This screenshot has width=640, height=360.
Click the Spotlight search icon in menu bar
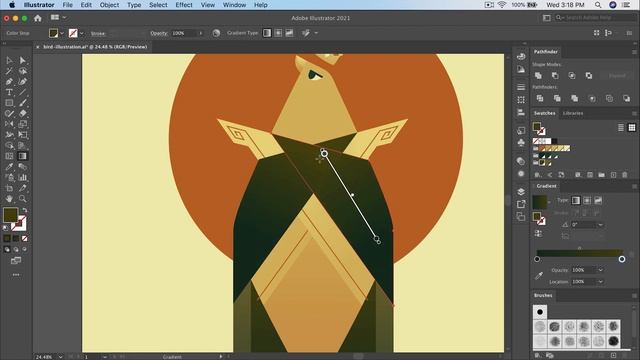(598, 5)
